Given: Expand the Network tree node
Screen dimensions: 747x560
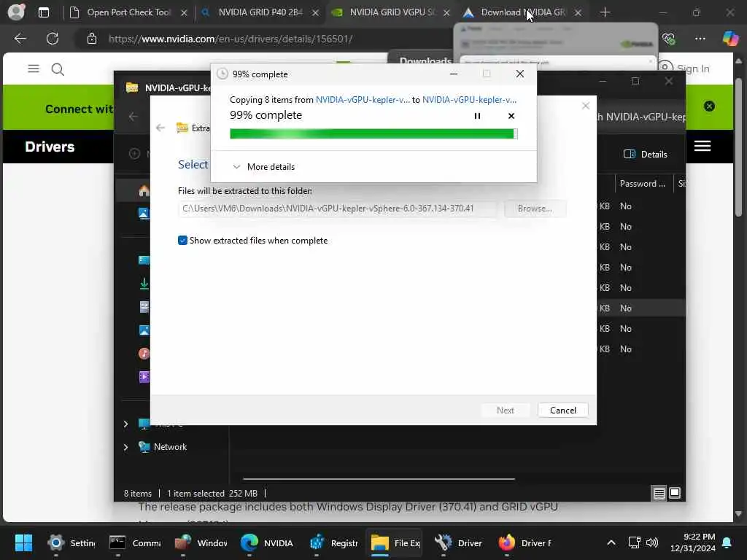Looking at the screenshot, I should [x=125, y=447].
